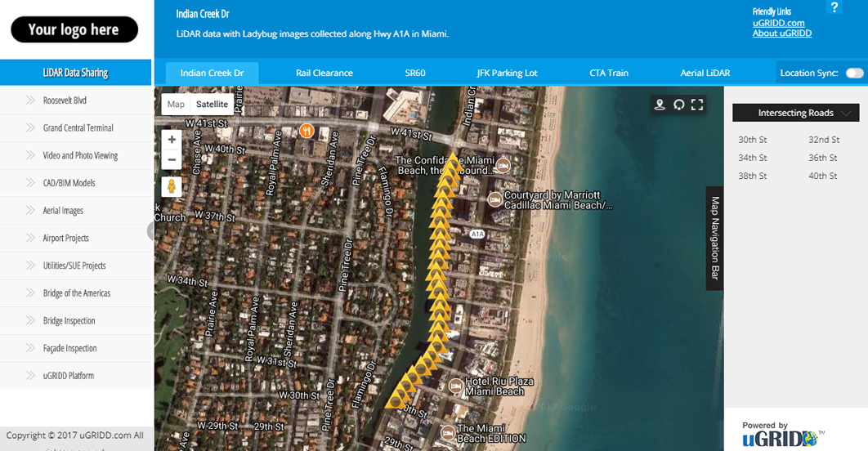This screenshot has height=451, width=868.
Task: Open the help question mark icon
Action: coord(834,7)
